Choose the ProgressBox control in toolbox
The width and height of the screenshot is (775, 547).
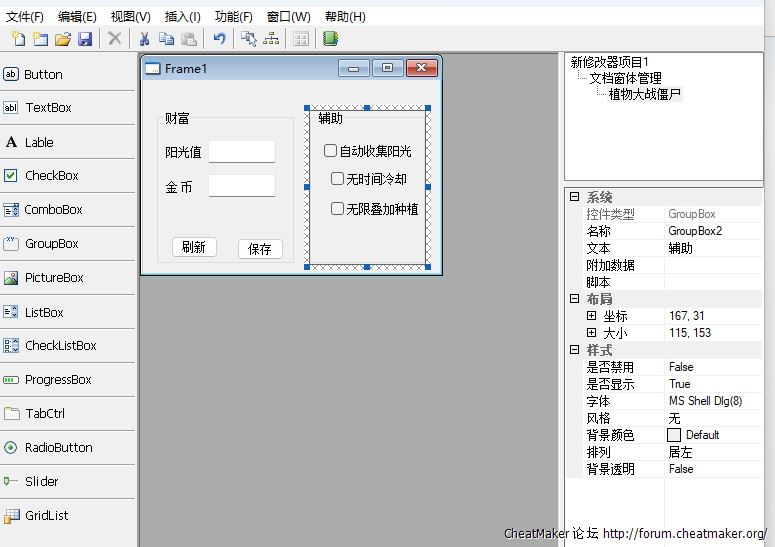[58, 380]
